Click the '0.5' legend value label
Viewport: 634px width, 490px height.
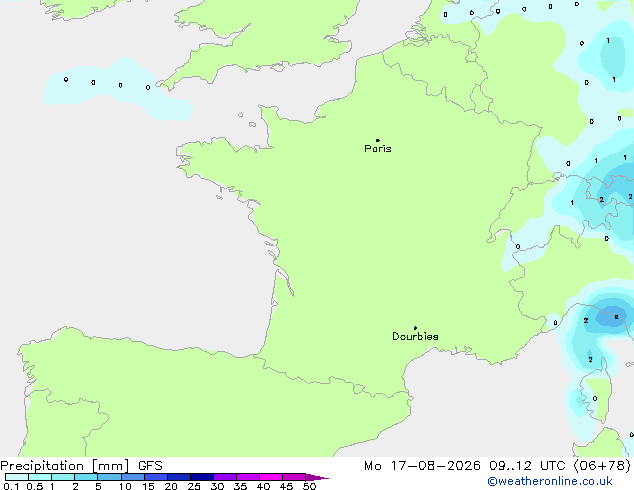[35, 486]
